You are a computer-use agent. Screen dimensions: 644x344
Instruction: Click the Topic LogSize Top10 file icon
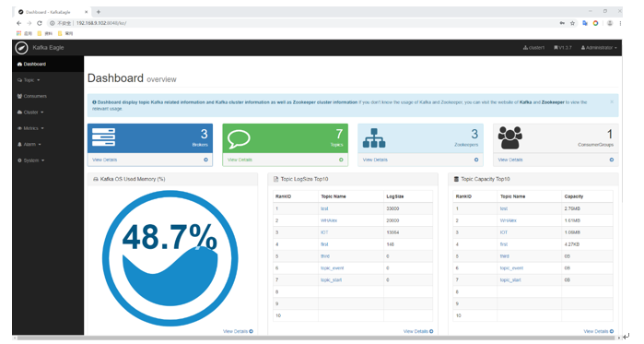[x=276, y=179]
